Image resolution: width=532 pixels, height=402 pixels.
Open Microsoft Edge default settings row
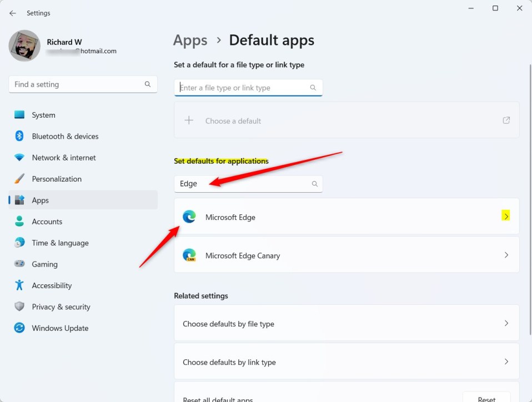[x=347, y=217]
